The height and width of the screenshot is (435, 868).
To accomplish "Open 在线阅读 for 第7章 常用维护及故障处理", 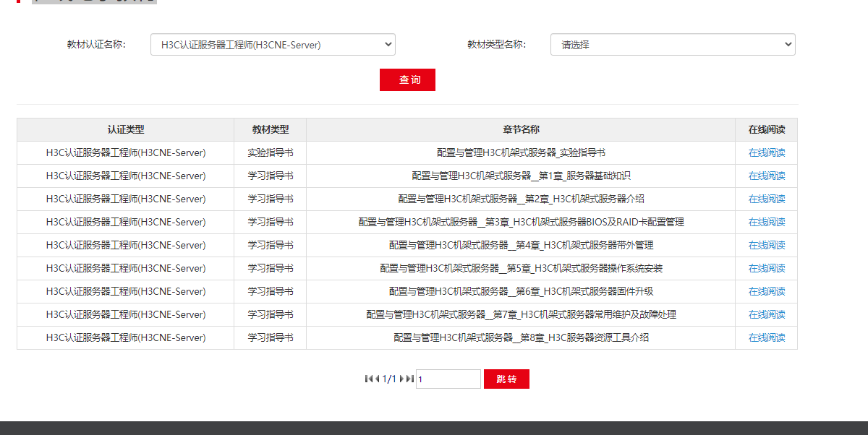I will point(767,314).
